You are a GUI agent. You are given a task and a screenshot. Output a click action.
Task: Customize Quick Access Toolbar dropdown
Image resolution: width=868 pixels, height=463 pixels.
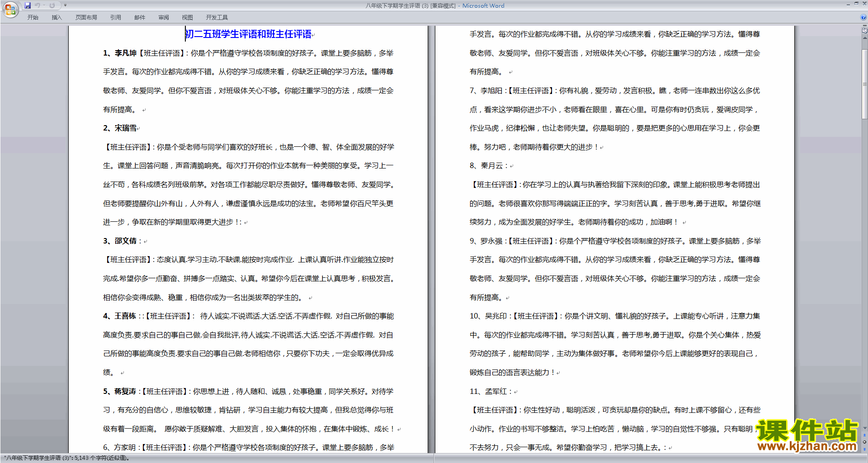tap(65, 5)
